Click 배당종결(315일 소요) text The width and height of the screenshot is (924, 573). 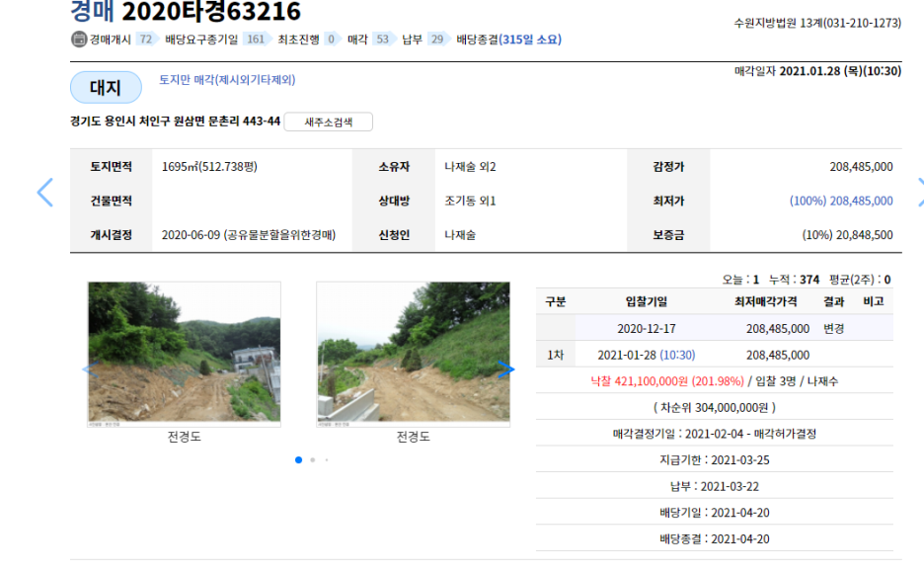coord(509,40)
